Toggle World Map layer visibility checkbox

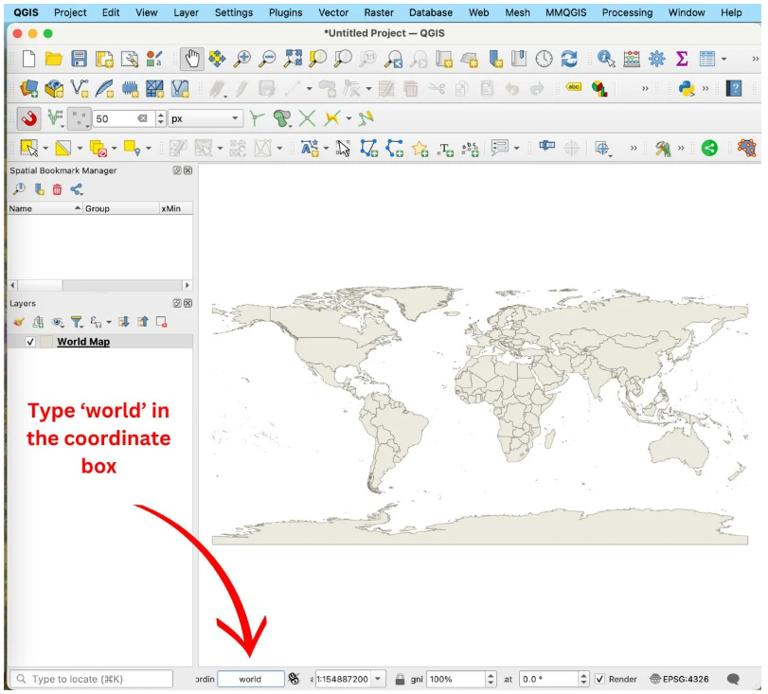[x=30, y=342]
